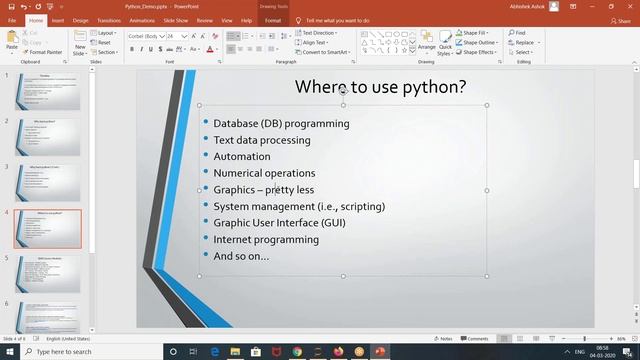This screenshot has height=360, width=640.
Task: Open the Select dropdown
Action: tap(521, 52)
